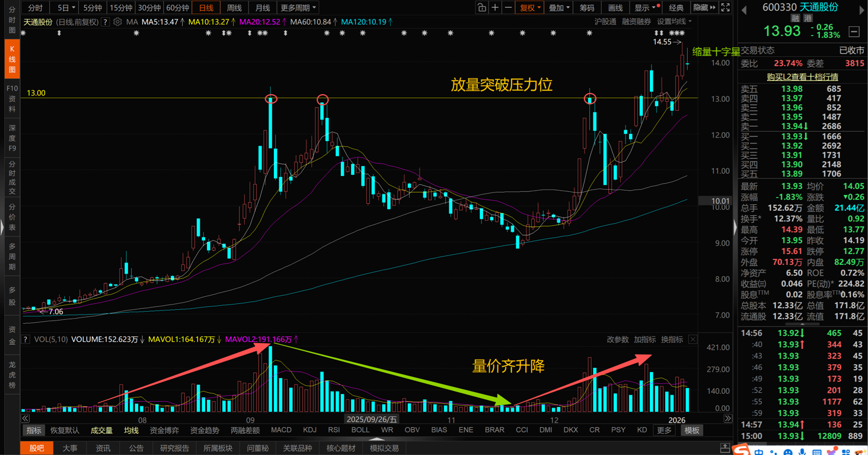
Task: Open 研究报告 bottom tab
Action: tap(174, 448)
